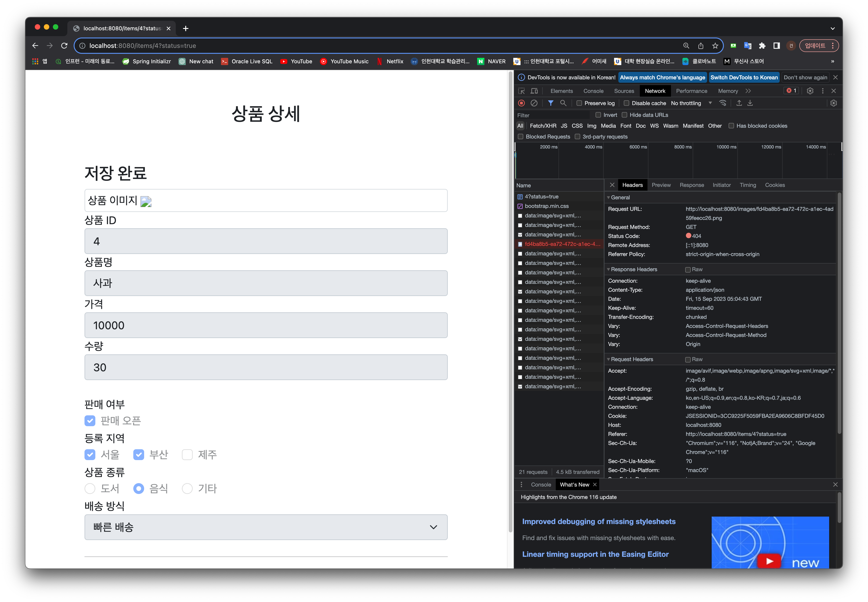Image resolution: width=868 pixels, height=602 pixels.
Task: Open the YouTube Music bookmark
Action: 344,61
